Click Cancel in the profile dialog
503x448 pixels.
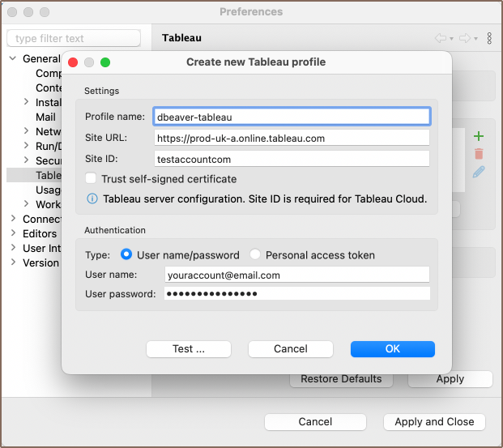click(x=290, y=348)
